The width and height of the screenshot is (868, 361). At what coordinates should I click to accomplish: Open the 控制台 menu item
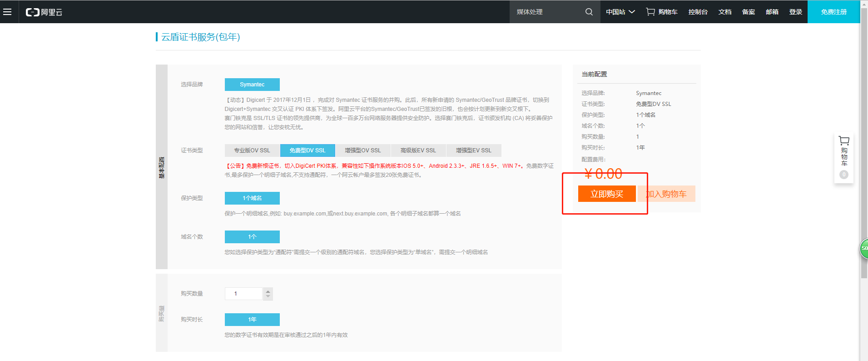pos(698,12)
